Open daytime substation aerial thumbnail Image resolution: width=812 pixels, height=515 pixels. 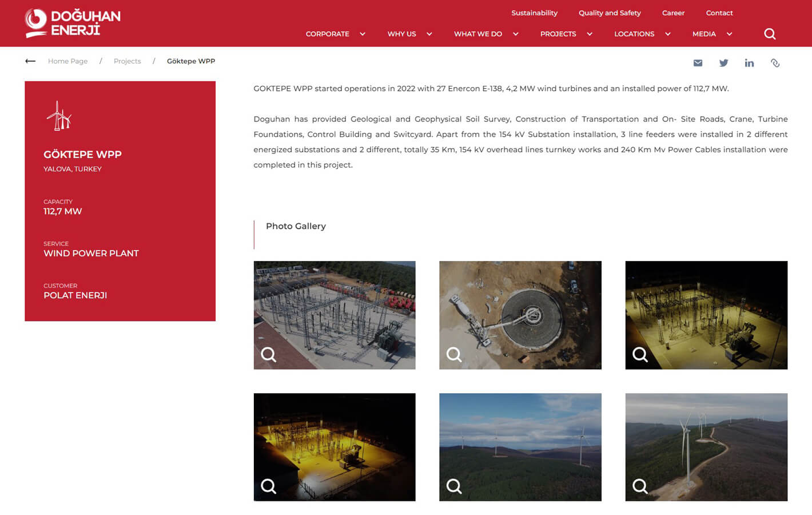click(335, 315)
